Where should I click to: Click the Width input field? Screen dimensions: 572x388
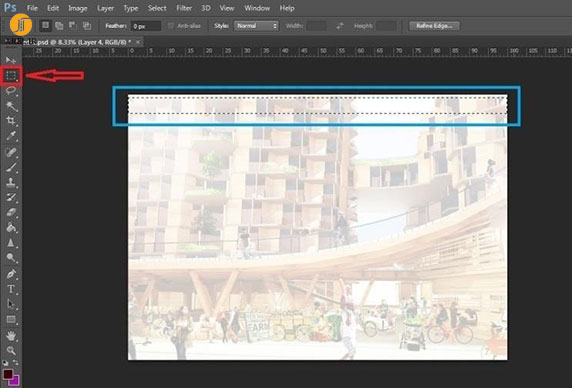pos(316,26)
